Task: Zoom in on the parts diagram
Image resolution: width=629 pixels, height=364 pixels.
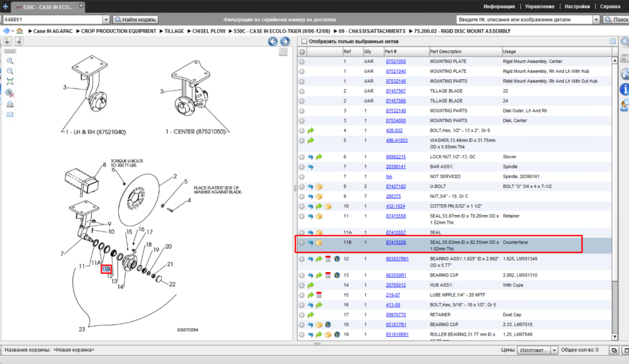Action: [10, 61]
